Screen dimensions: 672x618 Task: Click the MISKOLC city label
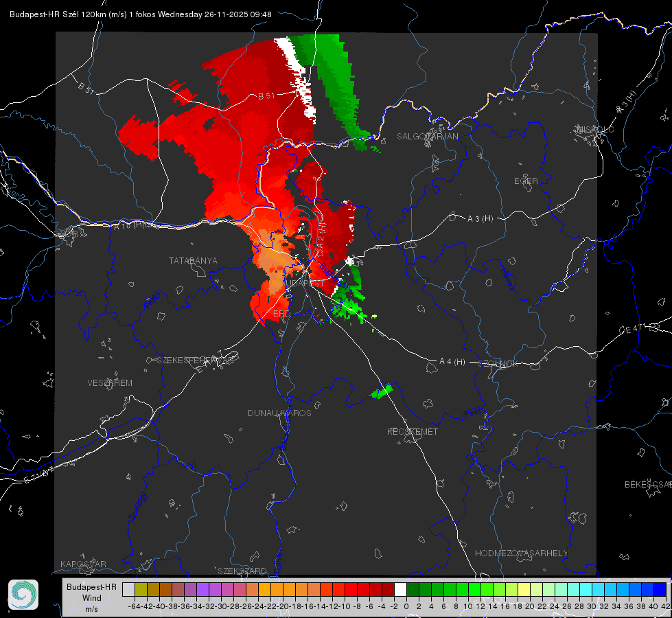point(595,129)
